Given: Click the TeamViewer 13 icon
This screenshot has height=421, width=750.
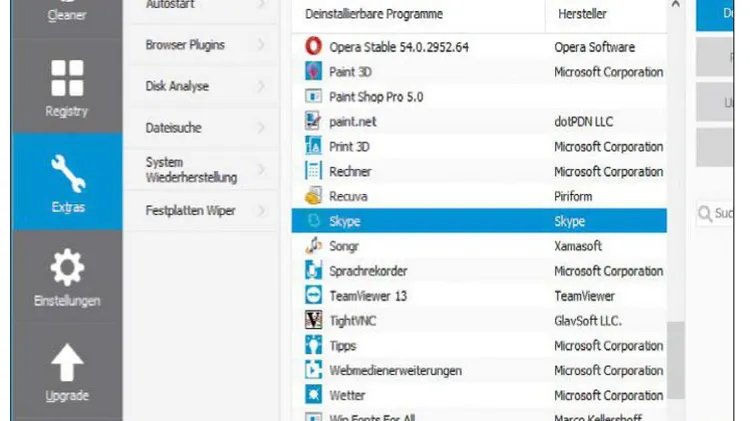Looking at the screenshot, I should pos(313,295).
